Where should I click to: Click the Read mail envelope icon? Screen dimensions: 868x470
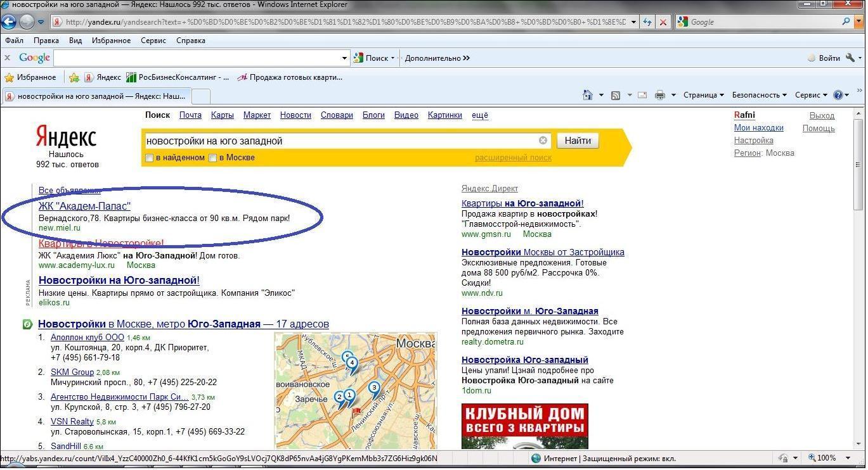(642, 95)
